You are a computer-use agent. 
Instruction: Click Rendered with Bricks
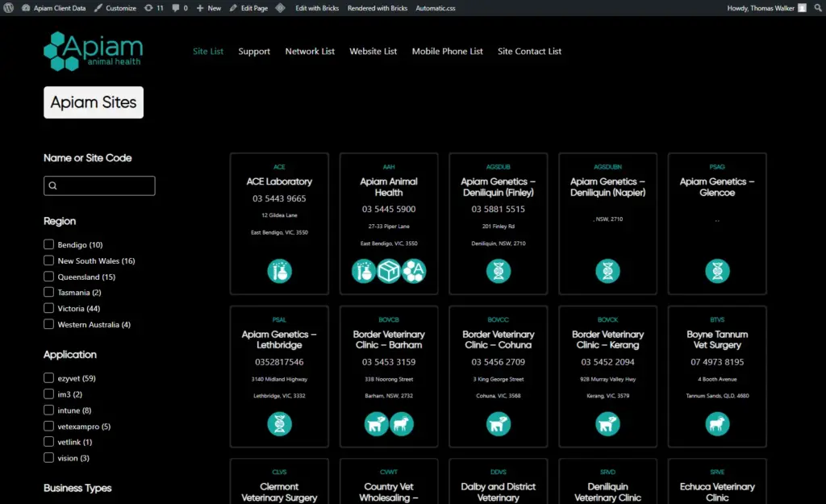(x=378, y=8)
